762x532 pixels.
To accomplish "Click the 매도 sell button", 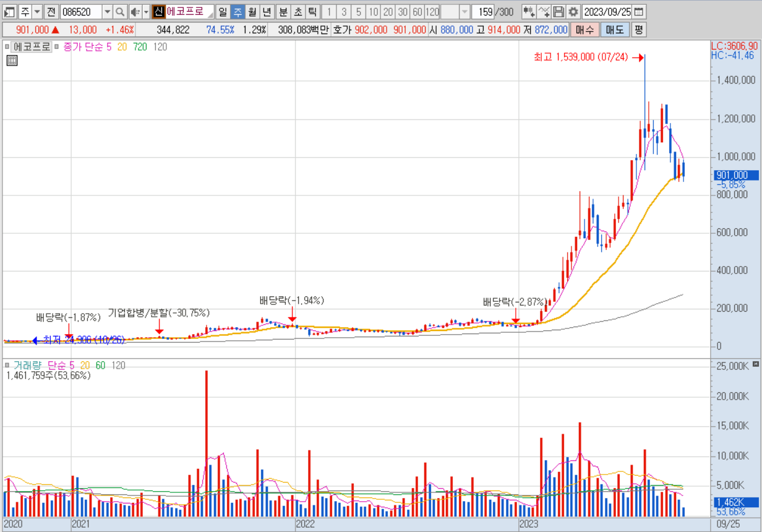I will (615, 30).
